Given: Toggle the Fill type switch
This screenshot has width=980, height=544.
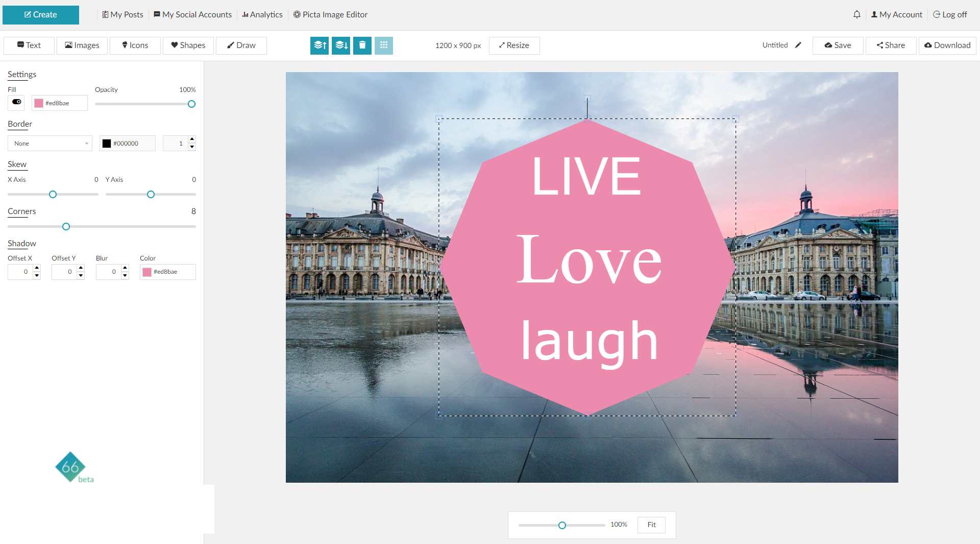Looking at the screenshot, I should [16, 102].
